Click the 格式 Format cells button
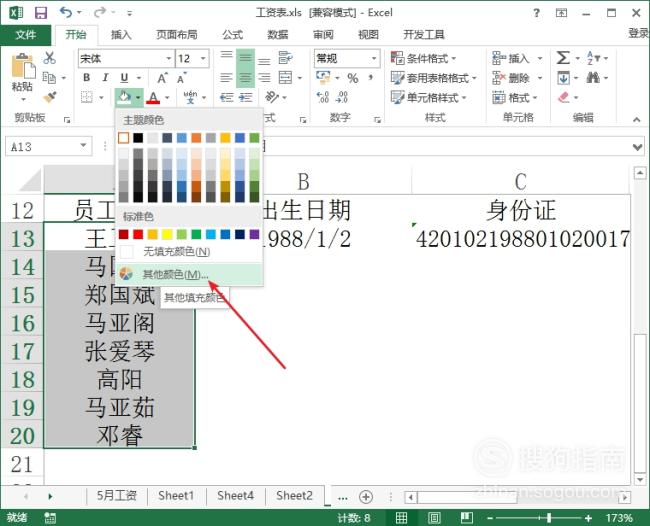650x526 pixels. [515, 98]
